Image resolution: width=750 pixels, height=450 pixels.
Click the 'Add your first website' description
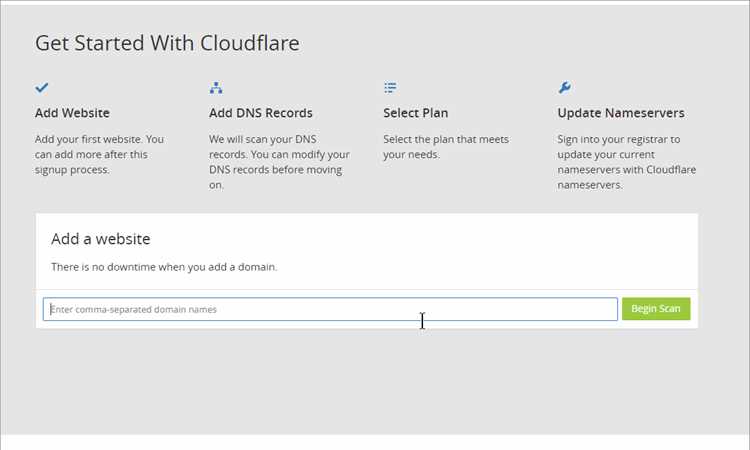pyautogui.click(x=99, y=154)
